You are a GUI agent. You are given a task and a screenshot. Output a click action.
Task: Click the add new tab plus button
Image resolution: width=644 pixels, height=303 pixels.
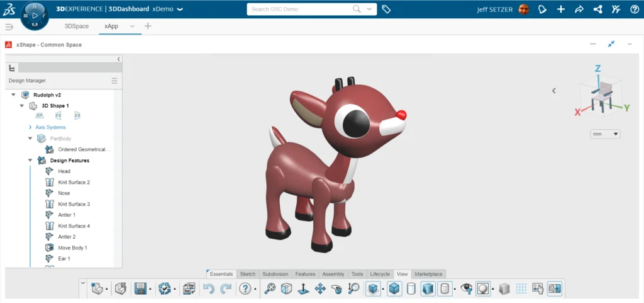148,26
